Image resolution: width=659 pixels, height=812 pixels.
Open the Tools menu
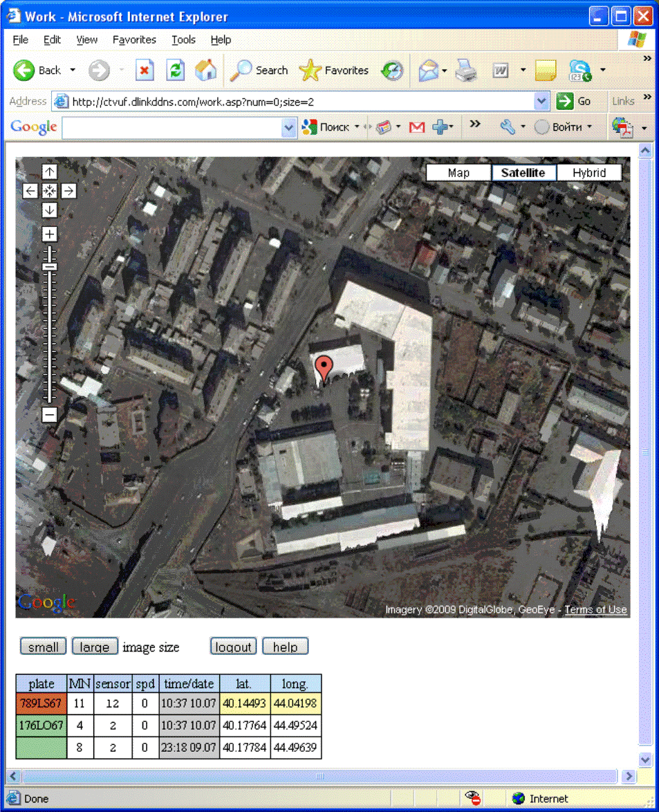tap(183, 40)
